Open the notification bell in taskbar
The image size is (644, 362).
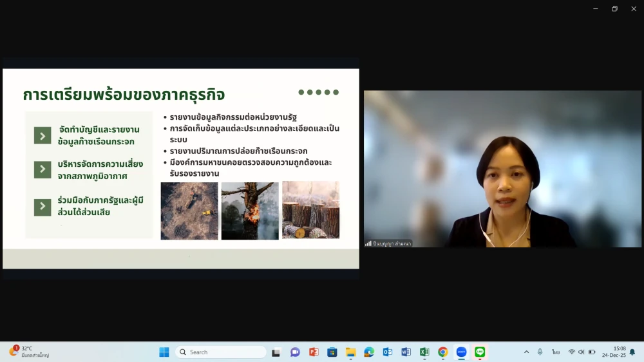click(x=632, y=352)
